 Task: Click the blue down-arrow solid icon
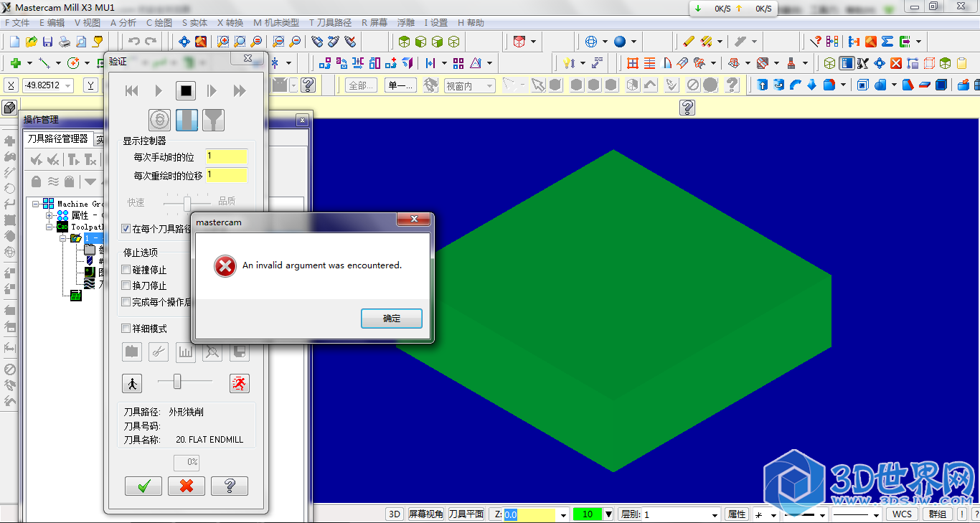point(811,85)
